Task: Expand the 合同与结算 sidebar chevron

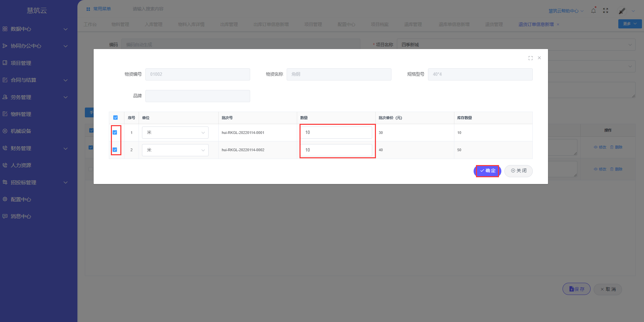Action: coord(66,80)
